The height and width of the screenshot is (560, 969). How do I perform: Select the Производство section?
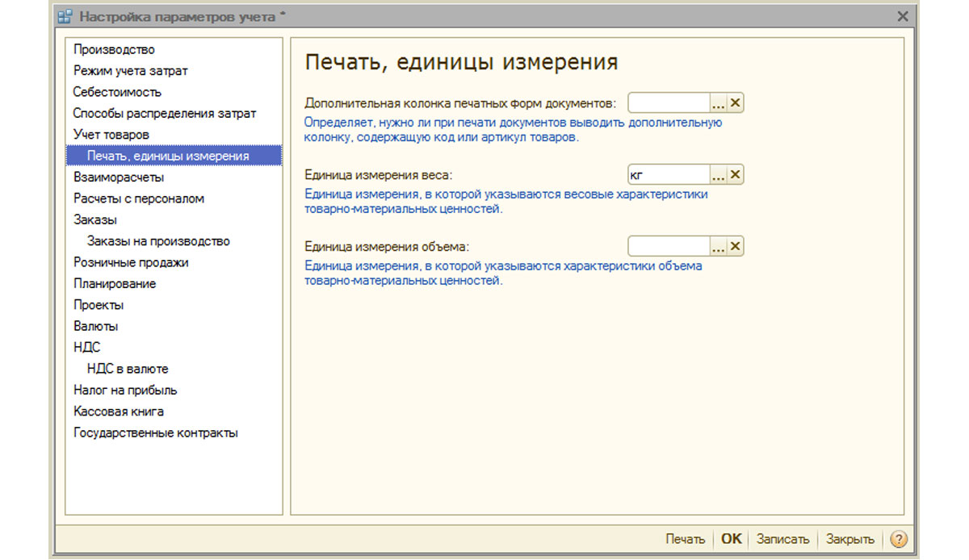(x=114, y=50)
